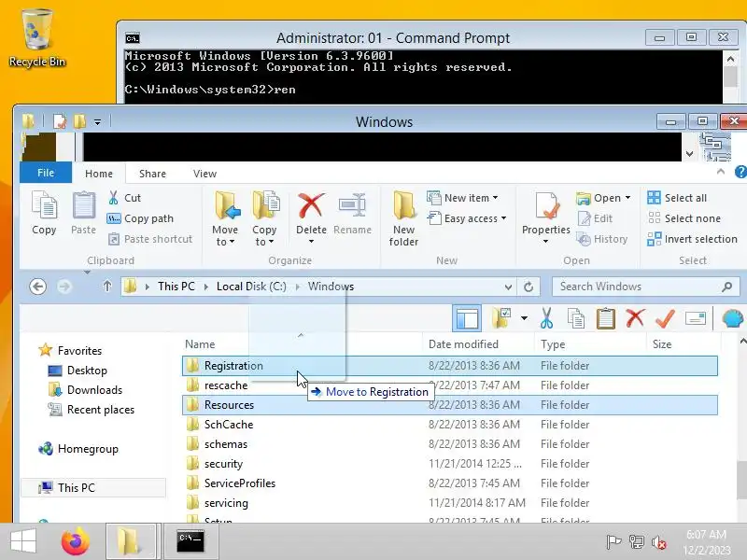Click the clipboard Paste toolbar icon

pyautogui.click(x=605, y=318)
